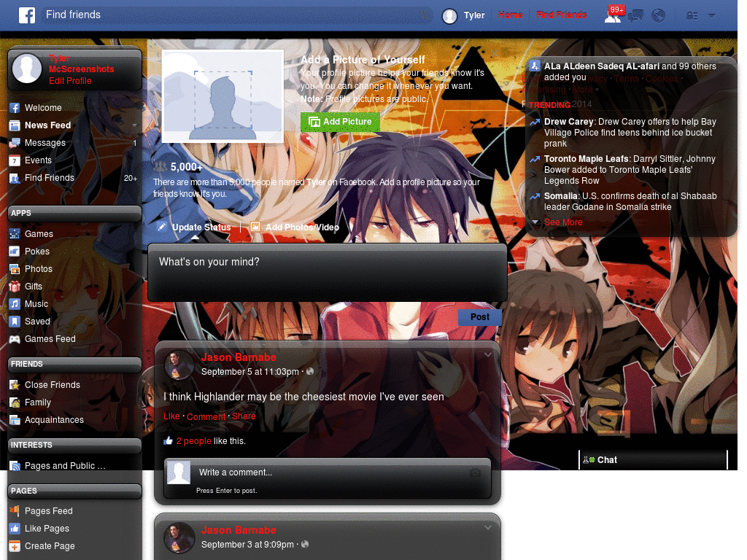747x560 pixels.
Task: Open Jason Barnabe name on September 3 post
Action: coord(239,530)
